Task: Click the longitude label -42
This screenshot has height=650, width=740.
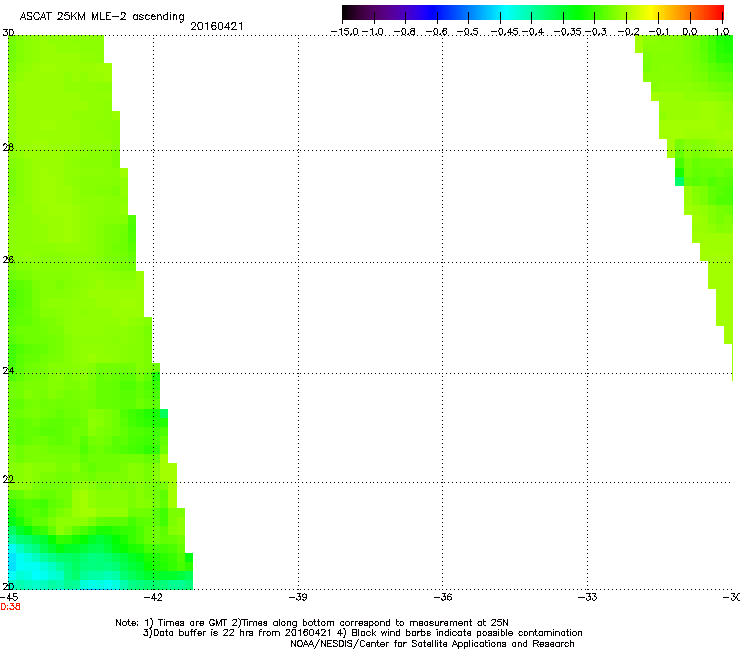Action: [153, 597]
